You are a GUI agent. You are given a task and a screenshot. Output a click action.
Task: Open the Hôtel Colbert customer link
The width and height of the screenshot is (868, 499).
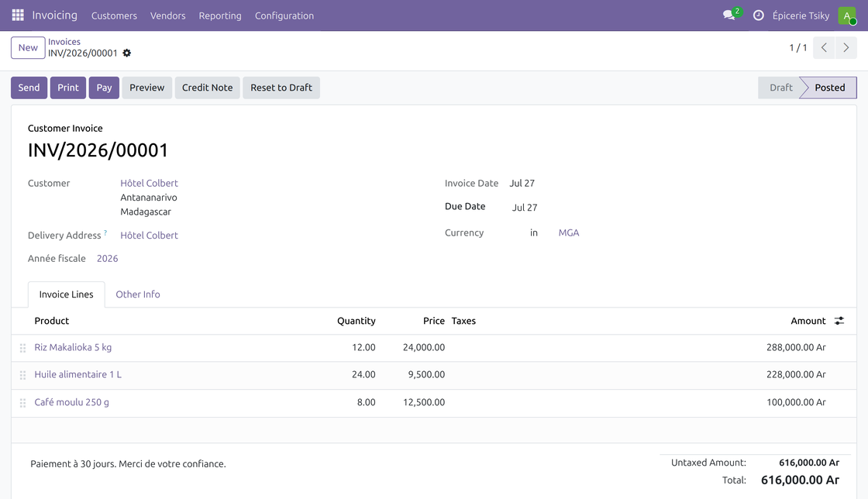(x=149, y=183)
